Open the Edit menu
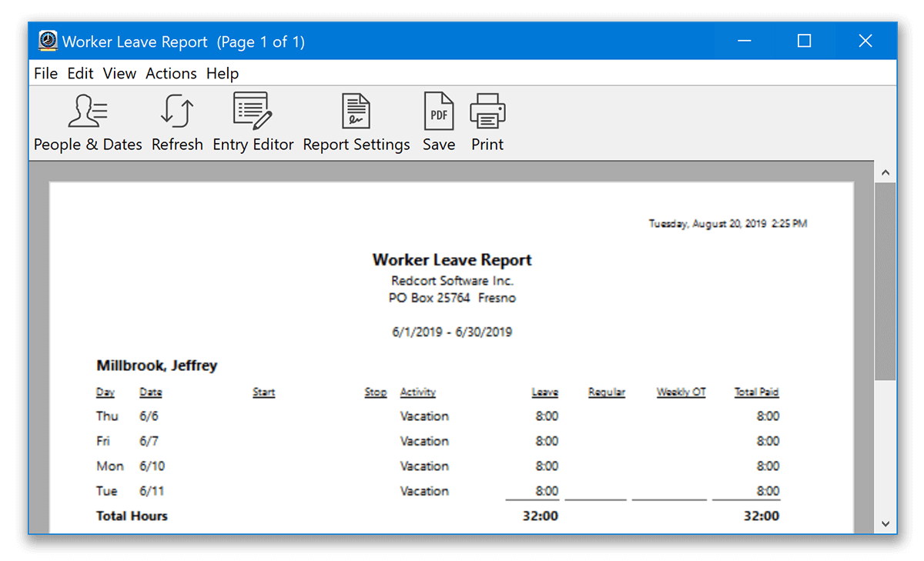 [80, 73]
